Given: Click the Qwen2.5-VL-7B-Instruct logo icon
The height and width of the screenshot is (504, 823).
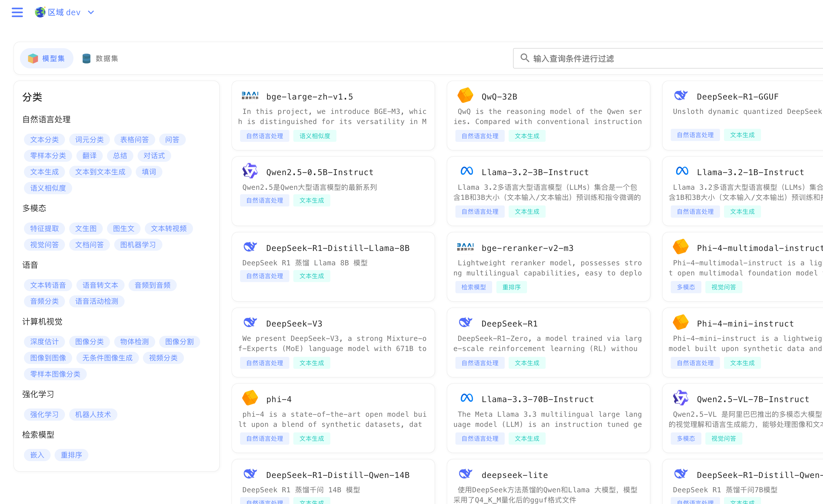Looking at the screenshot, I should [x=680, y=398].
